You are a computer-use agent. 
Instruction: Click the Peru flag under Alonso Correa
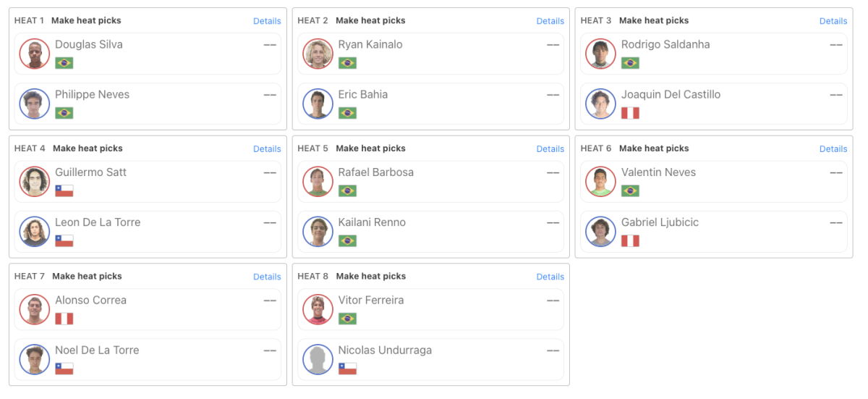[x=64, y=319]
